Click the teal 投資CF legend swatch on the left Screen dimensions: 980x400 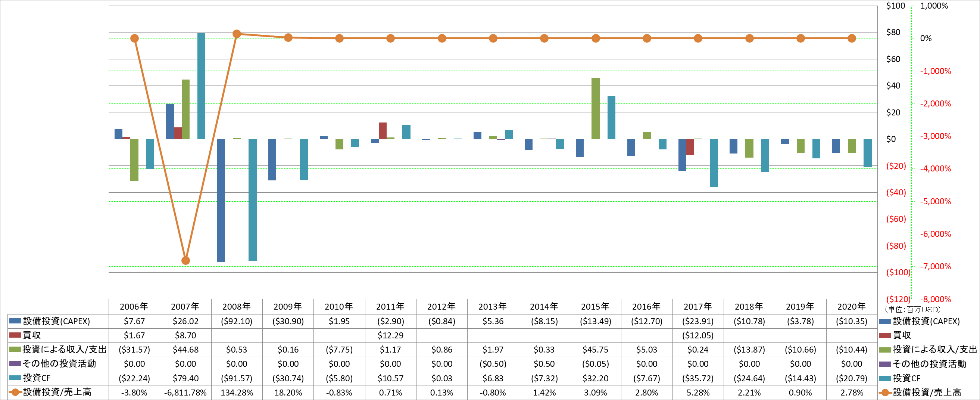(15, 378)
